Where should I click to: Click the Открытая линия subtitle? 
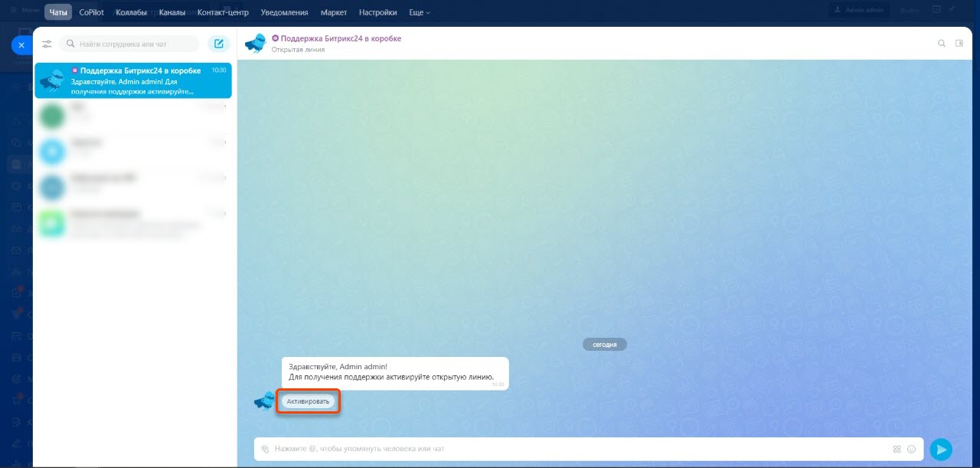click(x=298, y=50)
